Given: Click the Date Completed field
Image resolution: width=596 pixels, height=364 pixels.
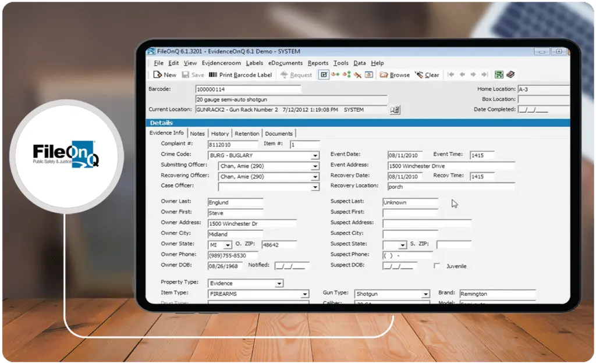Looking at the screenshot, I should point(544,110).
